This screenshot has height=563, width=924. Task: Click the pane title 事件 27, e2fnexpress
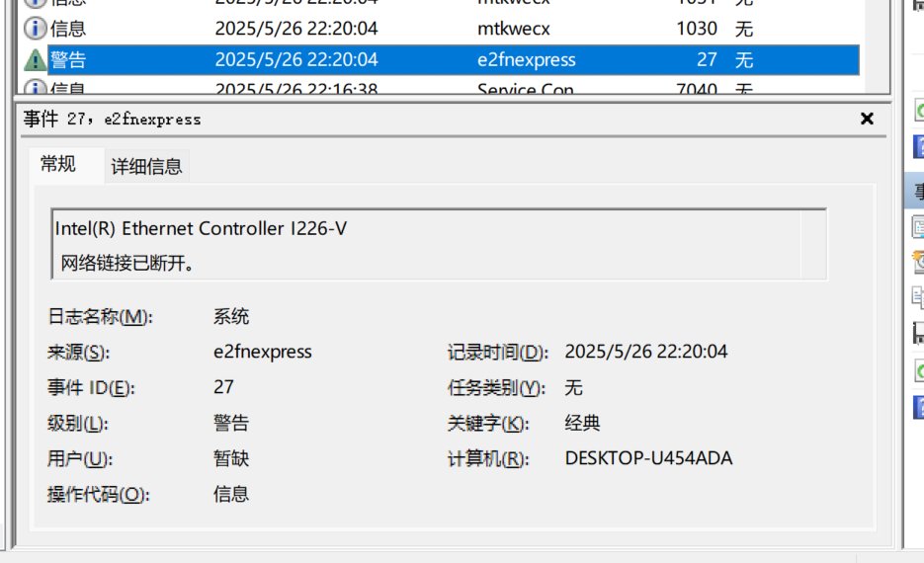point(112,119)
